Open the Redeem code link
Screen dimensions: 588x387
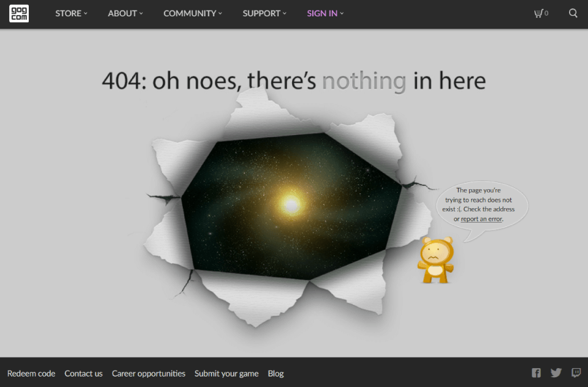pyautogui.click(x=31, y=373)
